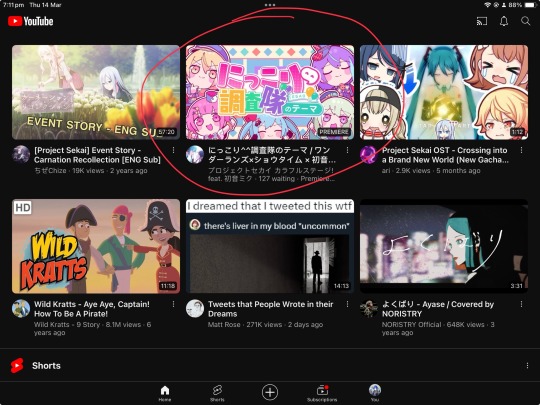Image resolution: width=540 pixels, height=405 pixels.
Task: Tap the Wi-Fi status icon
Action: coord(487,5)
